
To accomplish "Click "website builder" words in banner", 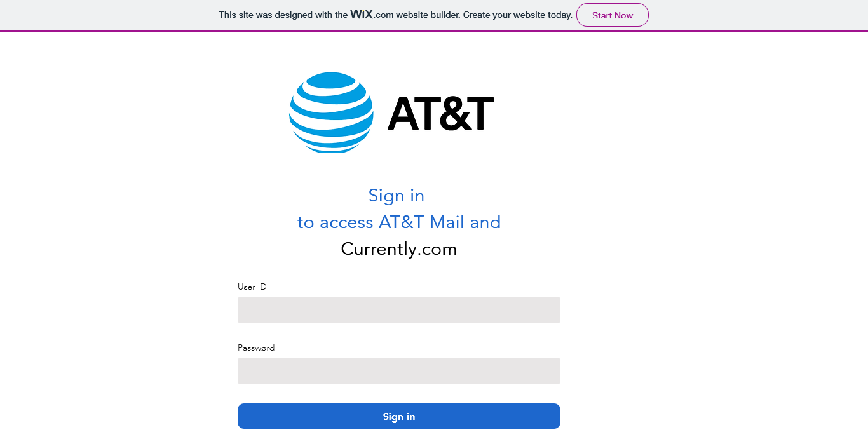I will click(x=428, y=15).
